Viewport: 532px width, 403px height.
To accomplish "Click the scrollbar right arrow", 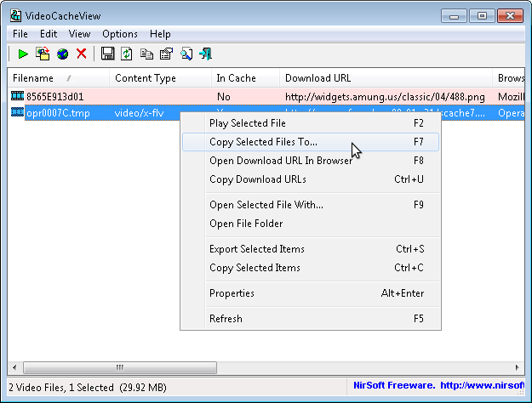I will click(x=517, y=367).
